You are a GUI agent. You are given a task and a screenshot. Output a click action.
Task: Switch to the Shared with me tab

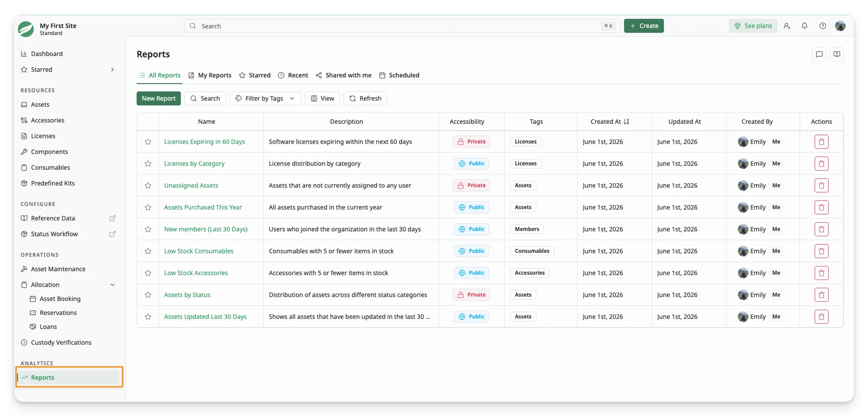point(344,75)
